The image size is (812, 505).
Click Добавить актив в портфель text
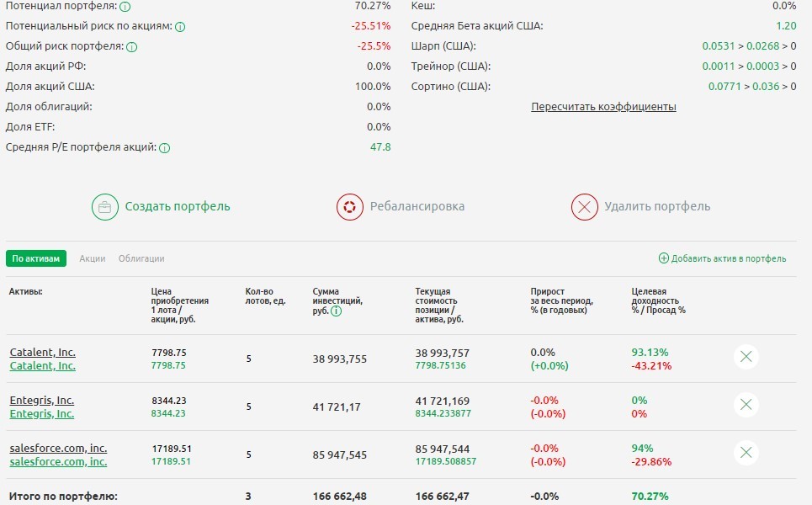[x=729, y=259]
